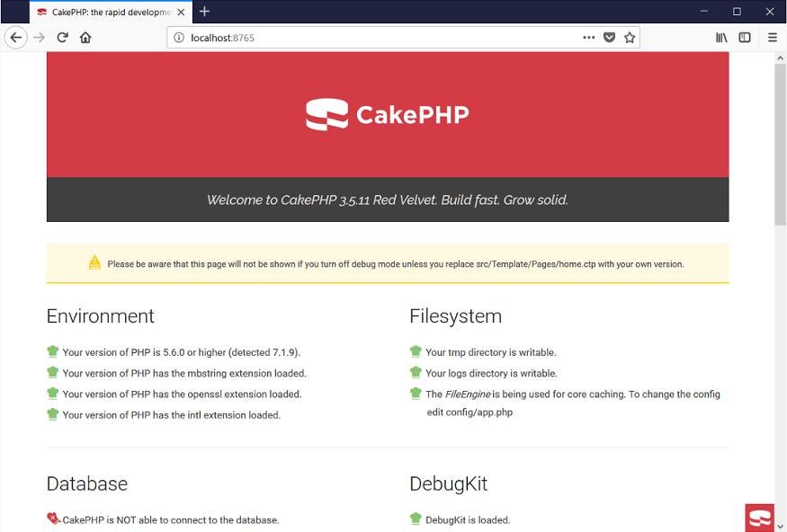Click the browser Back arrow button

(x=15, y=38)
